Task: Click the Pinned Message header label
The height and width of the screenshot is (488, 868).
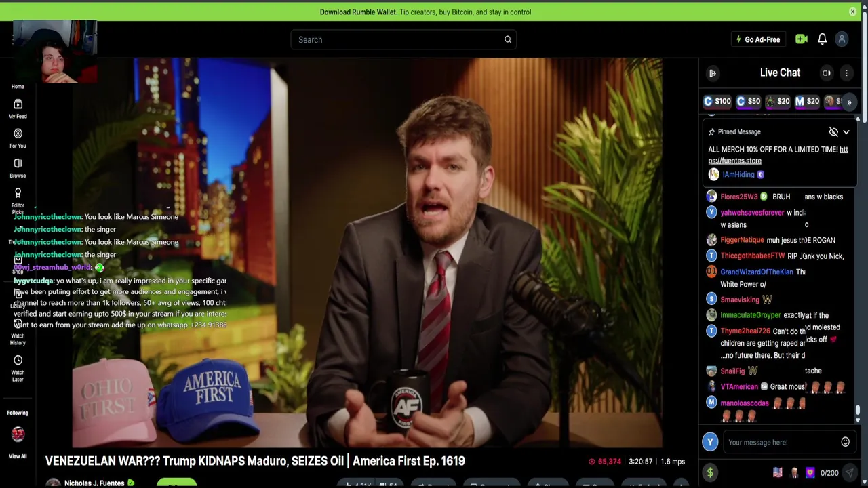Action: [738, 132]
